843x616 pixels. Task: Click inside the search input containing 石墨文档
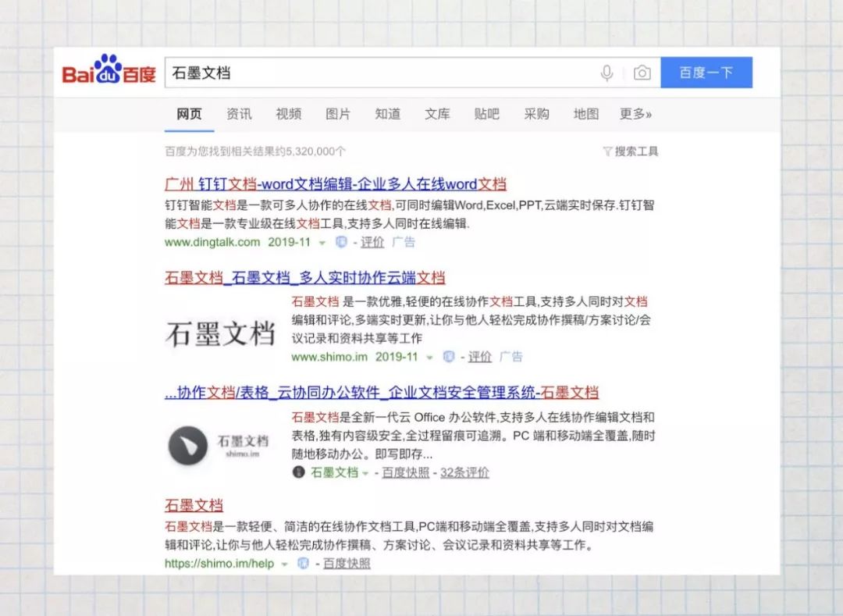[x=312, y=72]
